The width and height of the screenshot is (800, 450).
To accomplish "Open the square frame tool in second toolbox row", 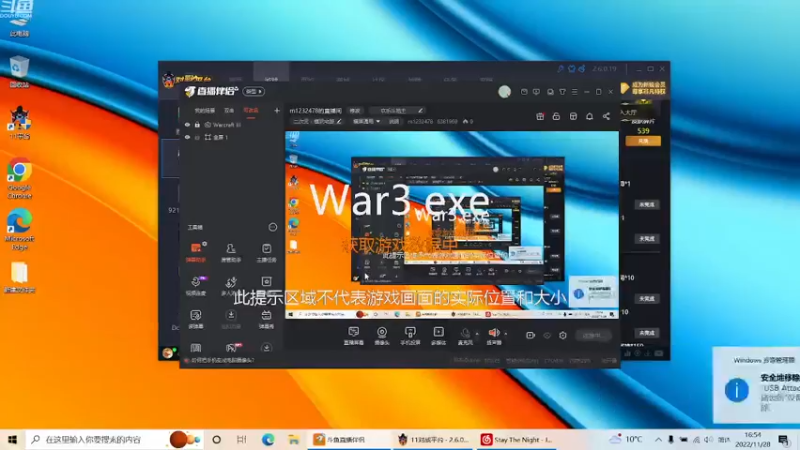I will (x=266, y=282).
